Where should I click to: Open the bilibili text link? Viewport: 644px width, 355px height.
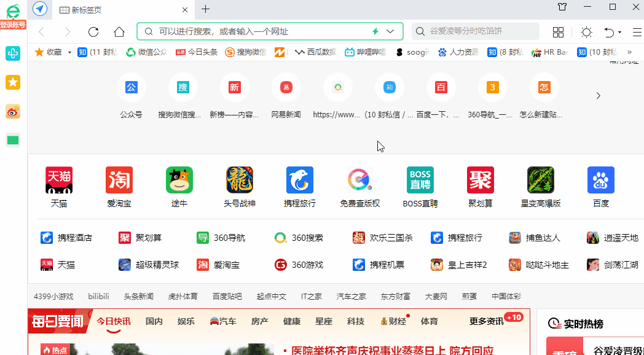click(98, 296)
